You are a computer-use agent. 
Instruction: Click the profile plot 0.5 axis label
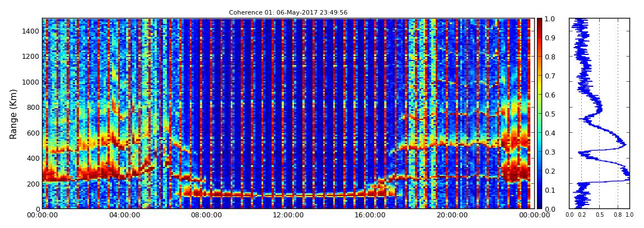click(x=600, y=215)
